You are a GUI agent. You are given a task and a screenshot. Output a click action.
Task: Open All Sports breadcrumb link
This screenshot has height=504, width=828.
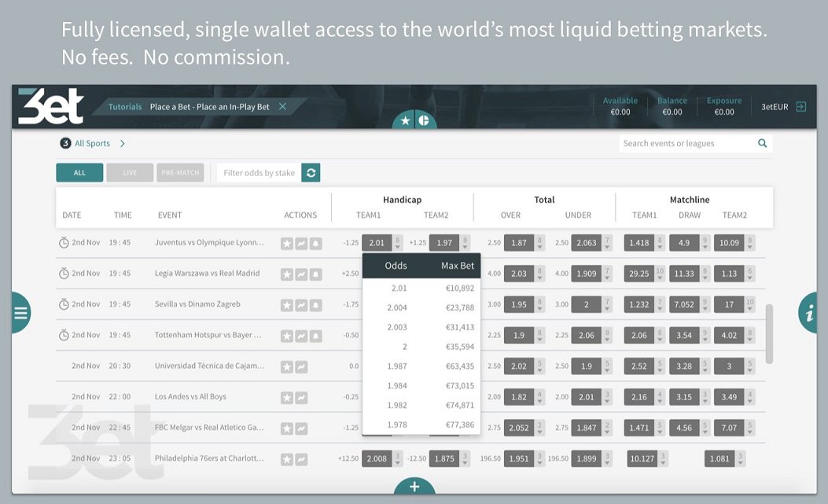(93, 143)
